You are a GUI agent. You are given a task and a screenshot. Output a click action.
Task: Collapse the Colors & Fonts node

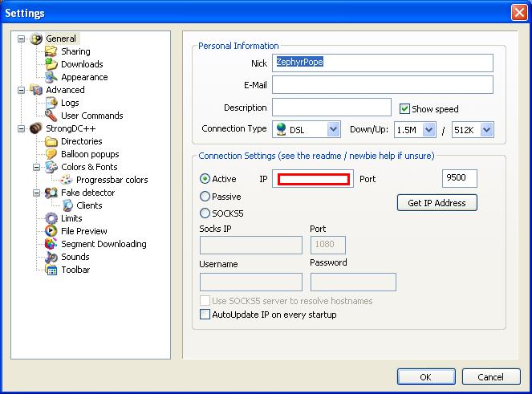point(36,167)
